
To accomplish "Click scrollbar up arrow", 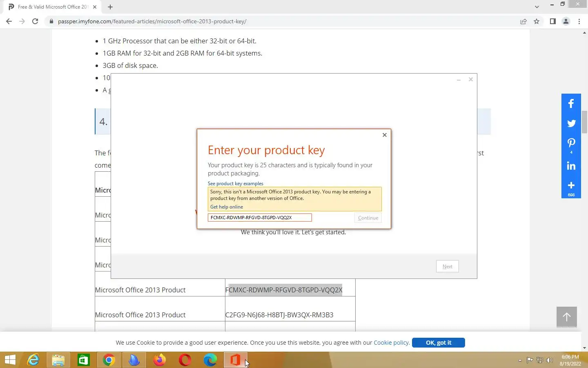I will 584,33.
